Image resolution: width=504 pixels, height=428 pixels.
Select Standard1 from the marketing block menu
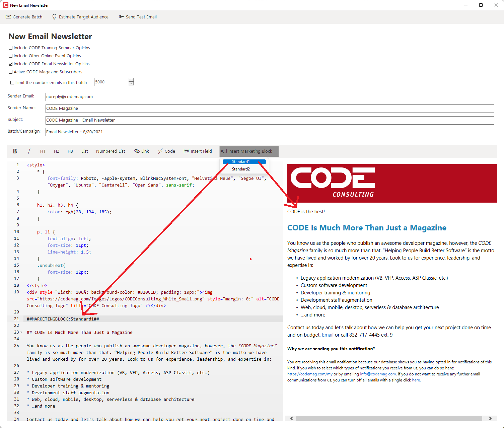click(x=244, y=162)
